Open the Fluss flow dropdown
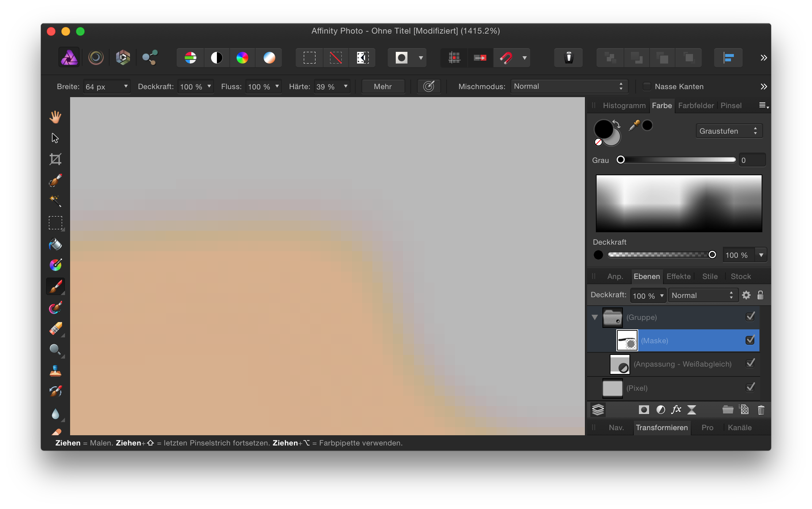Viewport: 812px width, 509px height. click(277, 87)
